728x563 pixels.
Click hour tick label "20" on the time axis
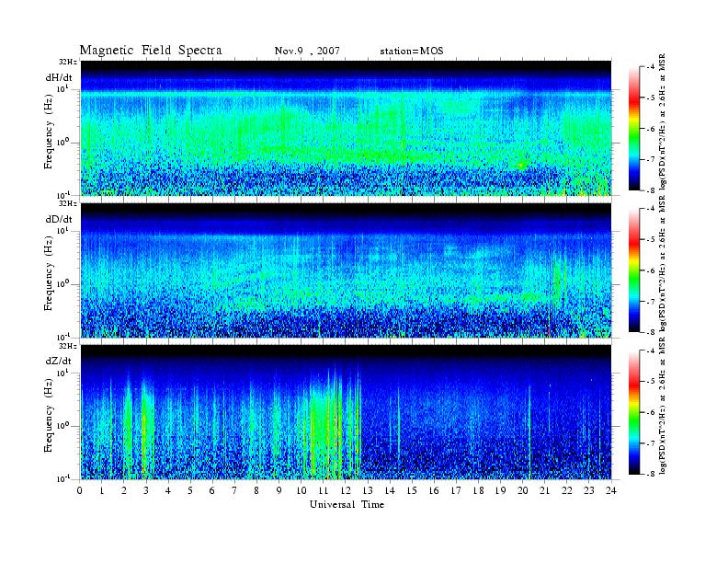tap(522, 491)
